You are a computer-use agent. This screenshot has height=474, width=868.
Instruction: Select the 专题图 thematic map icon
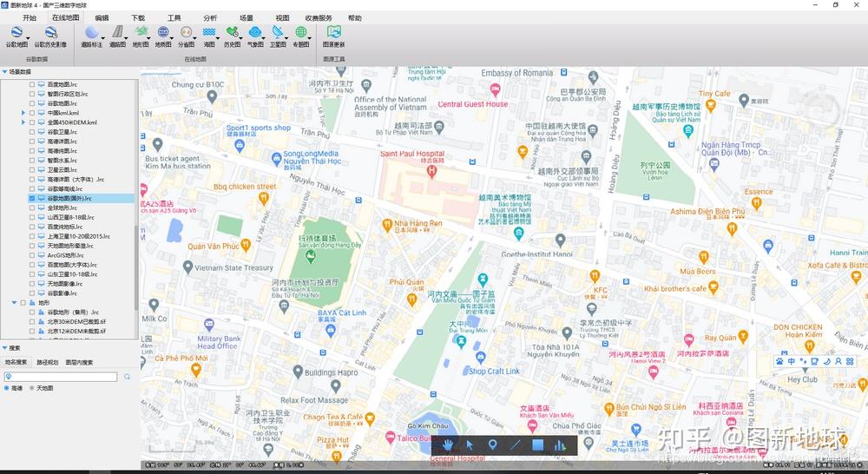300,32
